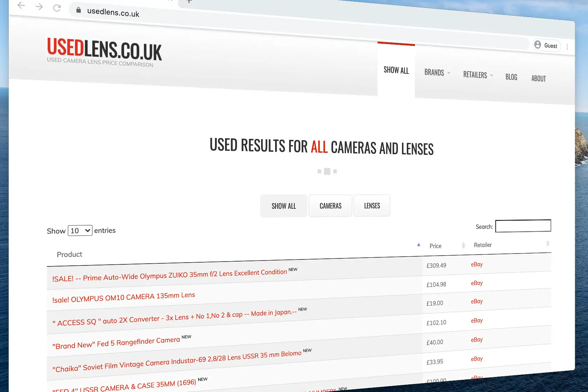Sort table by Product column

point(70,254)
